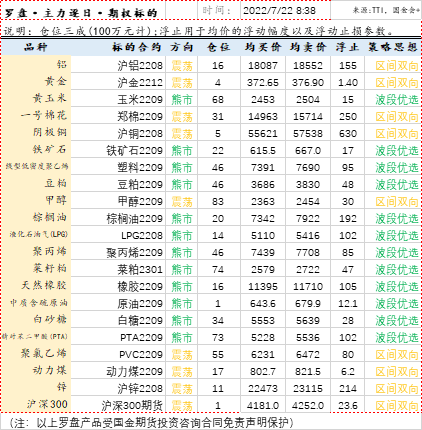This screenshot has width=422, height=430.
Task: Select the average buy price 5110
Action: click(263, 236)
